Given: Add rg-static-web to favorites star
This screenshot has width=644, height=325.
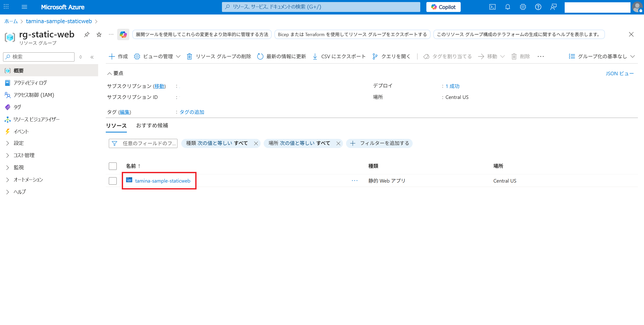Looking at the screenshot, I should pyautogui.click(x=99, y=34).
